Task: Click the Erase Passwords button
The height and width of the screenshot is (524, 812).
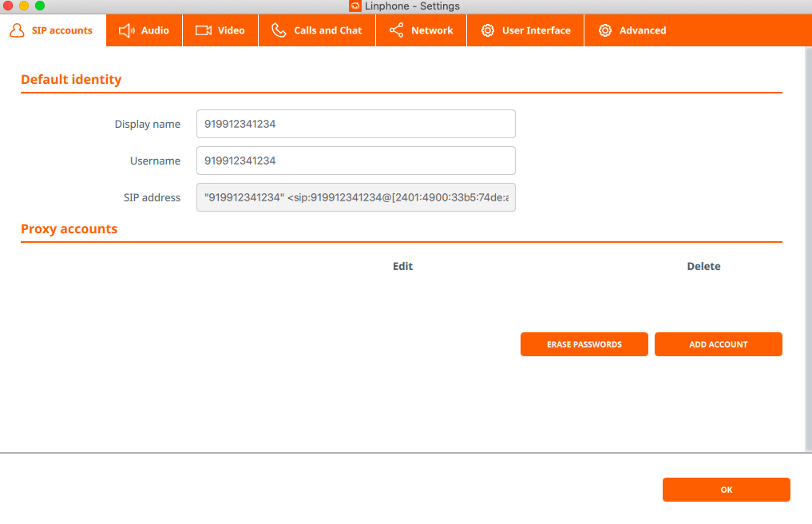Action: (584, 344)
